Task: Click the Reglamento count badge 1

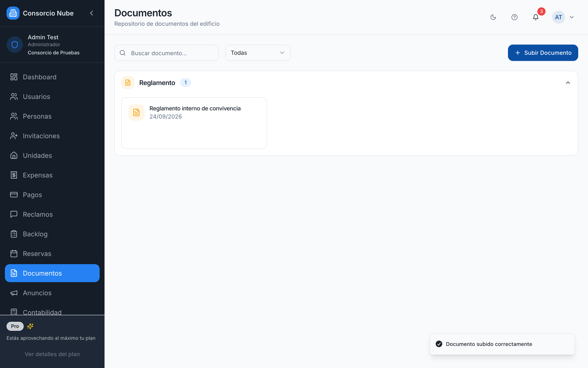Action: coord(185,83)
